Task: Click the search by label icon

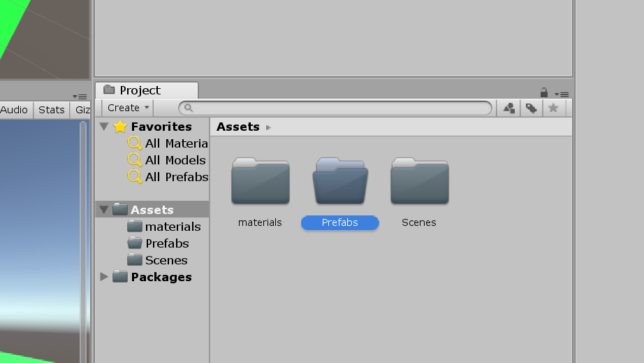Action: (532, 108)
